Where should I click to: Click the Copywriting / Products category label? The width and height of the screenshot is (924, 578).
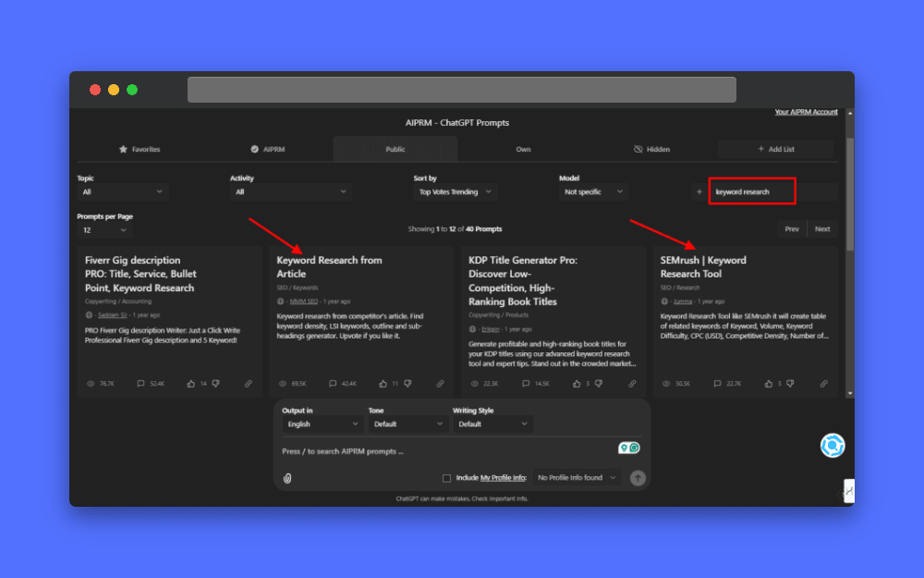pyautogui.click(x=499, y=315)
